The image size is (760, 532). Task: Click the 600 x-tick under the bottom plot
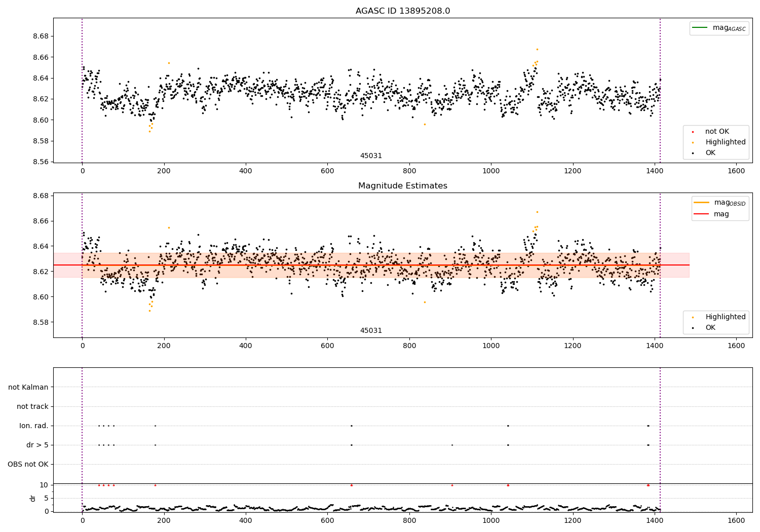coord(327,520)
